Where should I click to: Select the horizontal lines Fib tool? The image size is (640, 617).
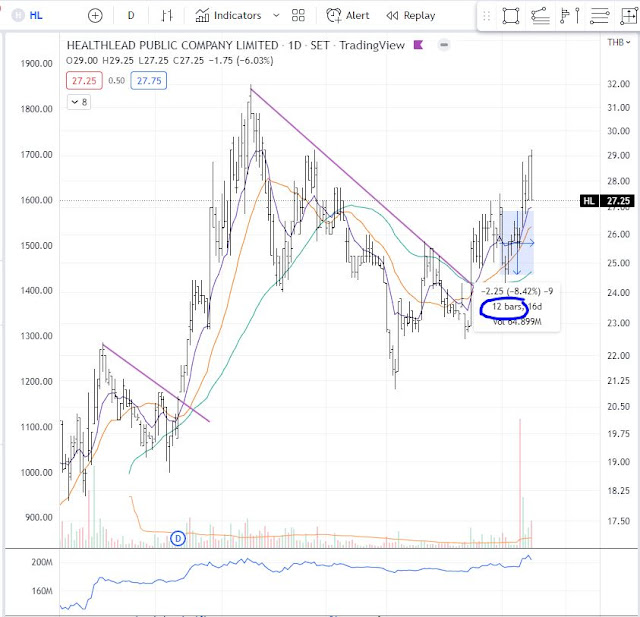(600, 16)
